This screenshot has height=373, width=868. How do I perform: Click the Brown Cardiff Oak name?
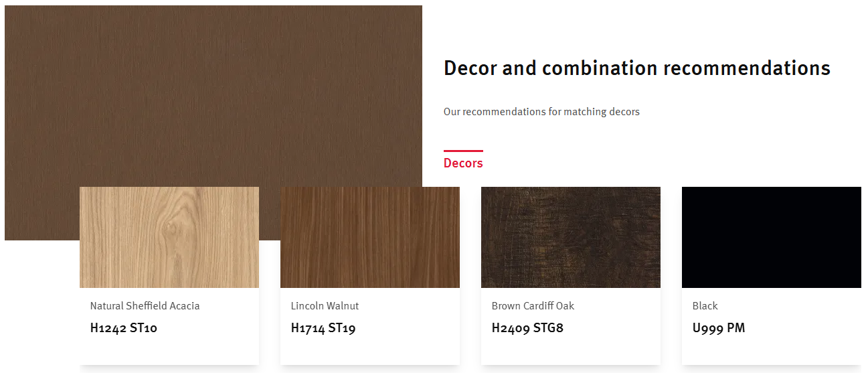(x=533, y=306)
